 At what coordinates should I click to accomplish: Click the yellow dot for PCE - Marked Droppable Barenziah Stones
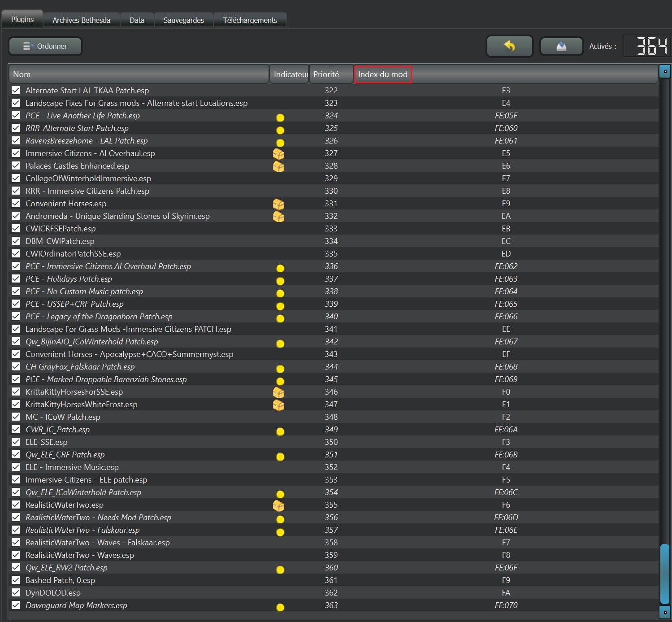pos(280,382)
